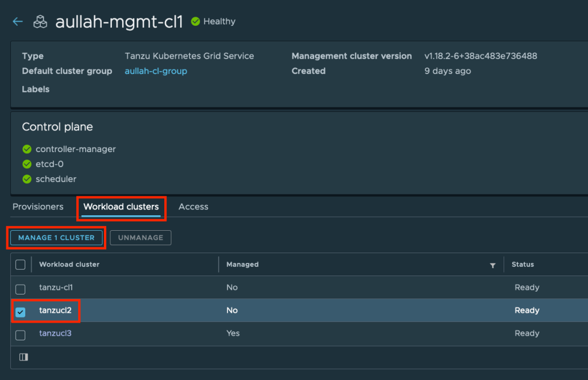Click the back arrow icon

coord(18,22)
